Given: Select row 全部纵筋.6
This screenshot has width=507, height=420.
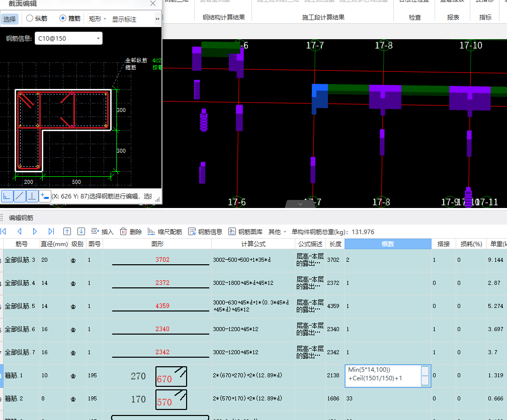Looking at the screenshot, I should click(x=20, y=329).
